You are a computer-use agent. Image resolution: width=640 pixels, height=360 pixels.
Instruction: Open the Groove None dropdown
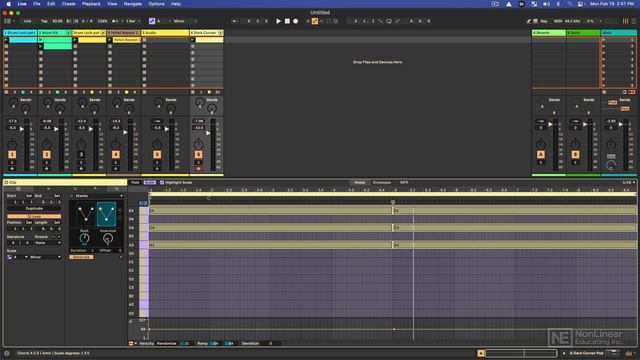(48, 243)
